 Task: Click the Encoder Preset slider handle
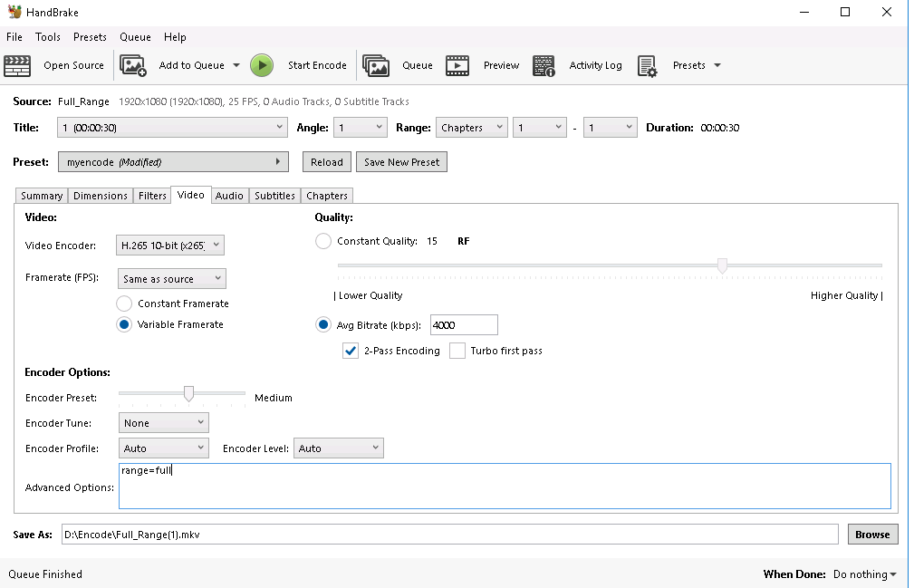click(188, 394)
